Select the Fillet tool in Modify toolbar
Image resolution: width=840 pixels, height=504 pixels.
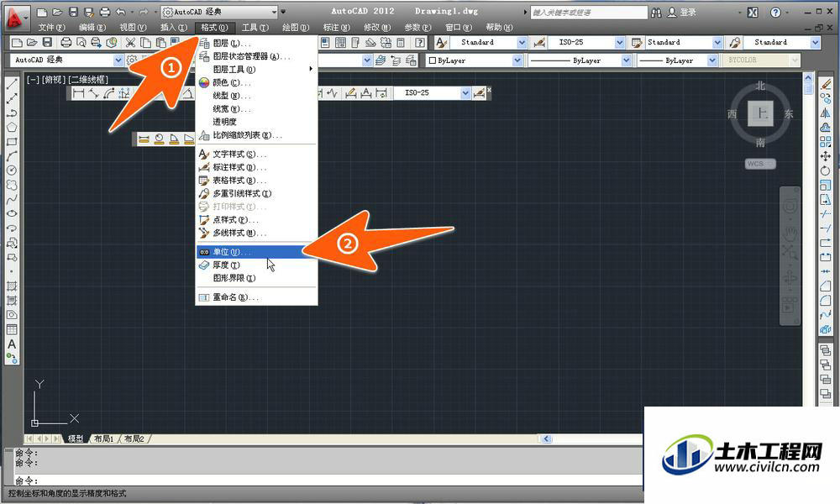pos(826,301)
